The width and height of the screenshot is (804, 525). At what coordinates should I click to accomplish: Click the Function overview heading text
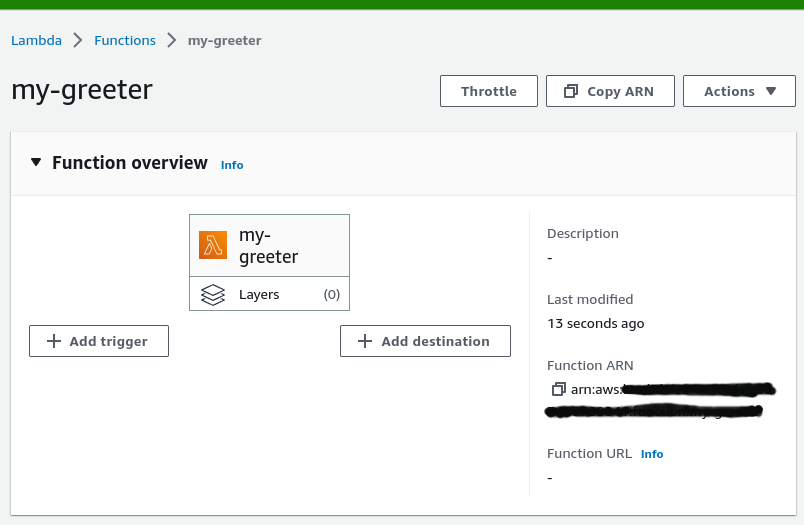point(130,163)
